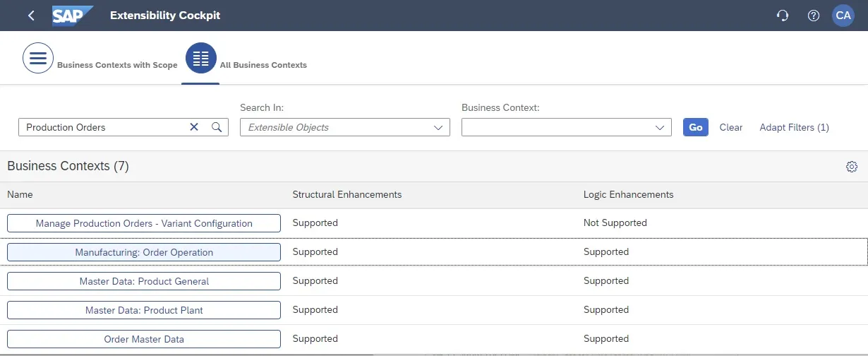
Task: Click the Structural Enhancements column header
Action: click(x=347, y=194)
